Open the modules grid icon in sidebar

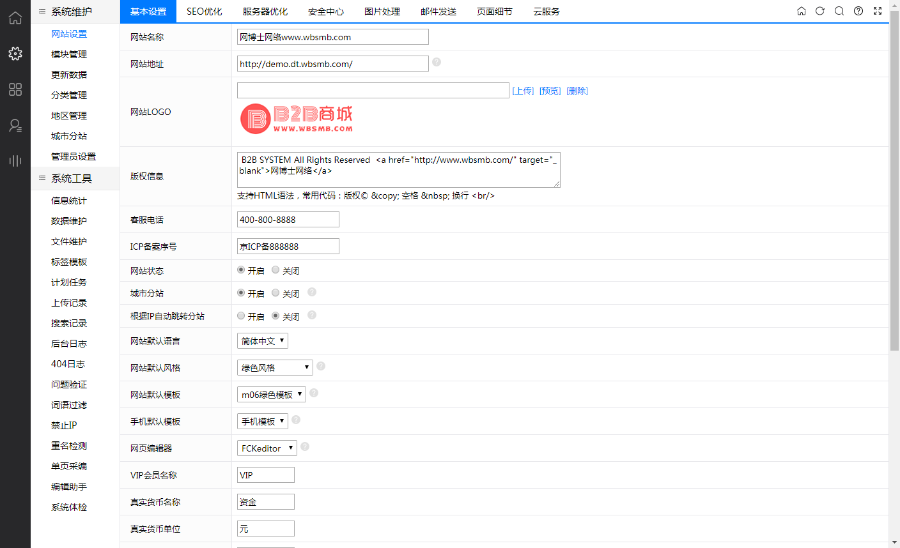coord(15,89)
